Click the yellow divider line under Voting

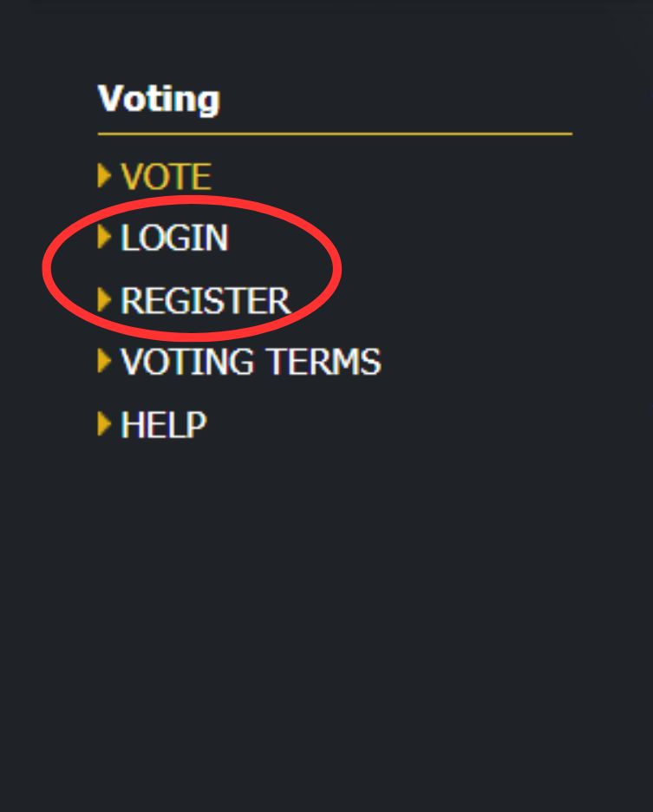click(335, 134)
